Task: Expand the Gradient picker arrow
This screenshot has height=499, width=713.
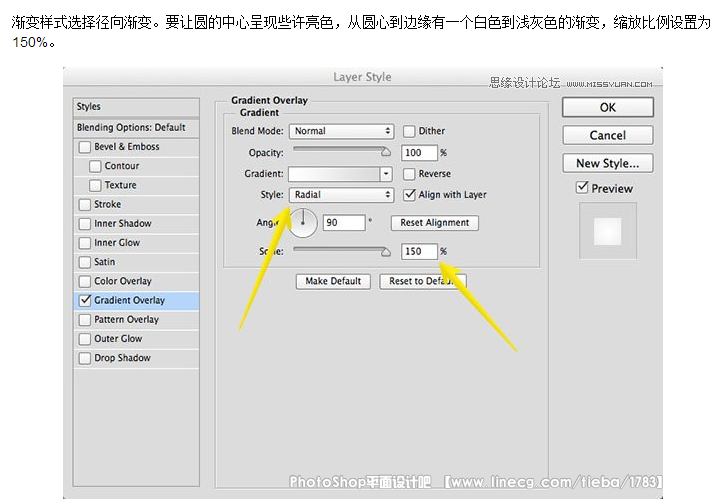Action: [x=386, y=174]
